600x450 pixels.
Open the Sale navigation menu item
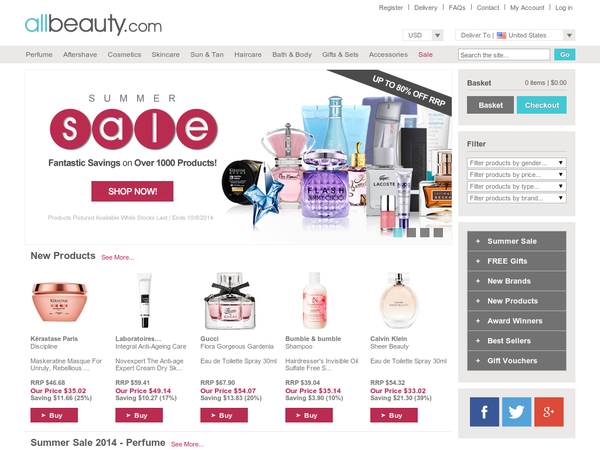point(426,55)
